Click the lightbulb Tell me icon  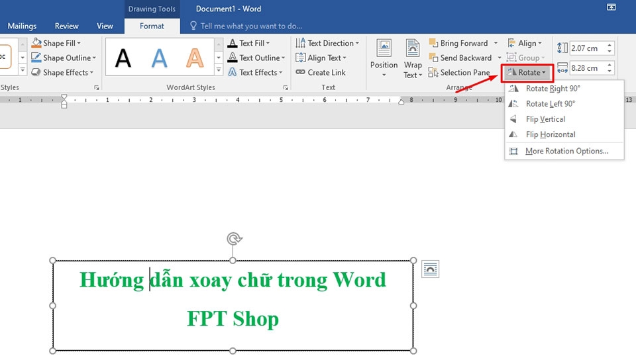(193, 26)
